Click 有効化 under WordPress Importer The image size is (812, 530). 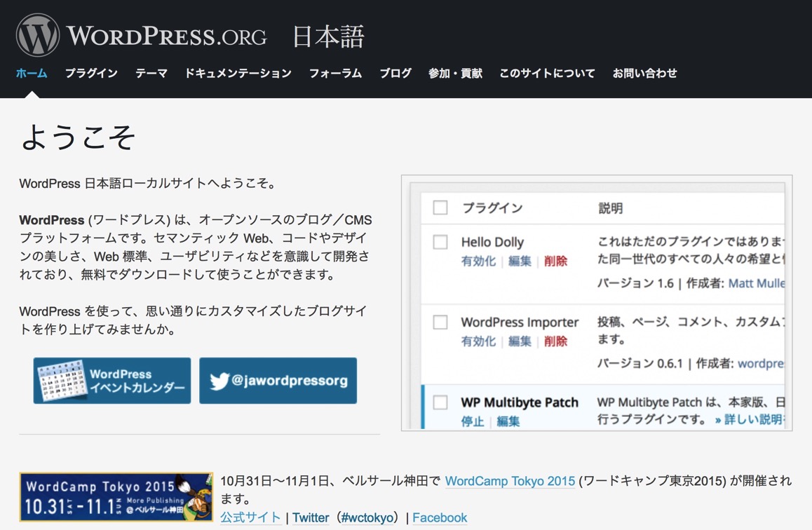478,341
